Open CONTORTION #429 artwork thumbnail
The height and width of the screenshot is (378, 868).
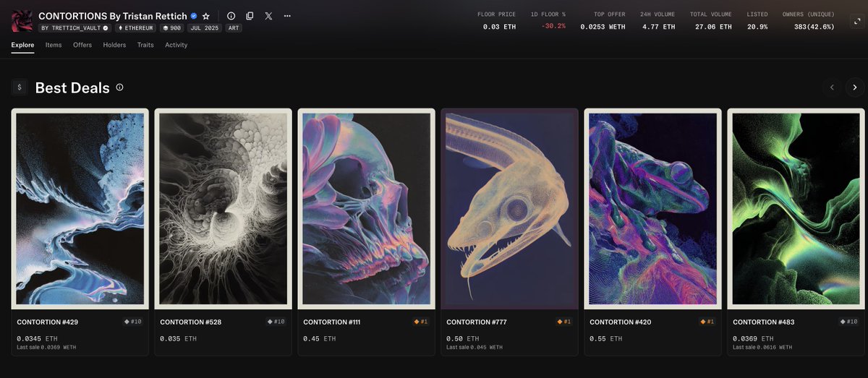point(80,209)
